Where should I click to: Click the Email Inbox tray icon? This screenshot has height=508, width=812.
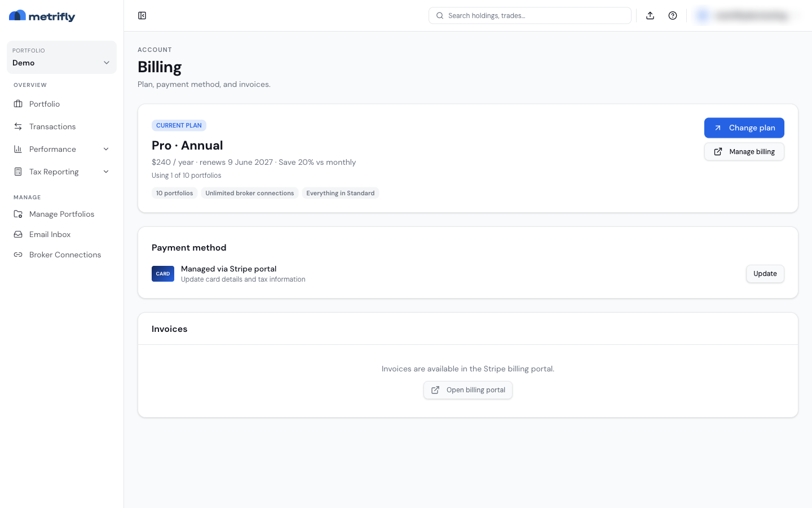coord(18,234)
